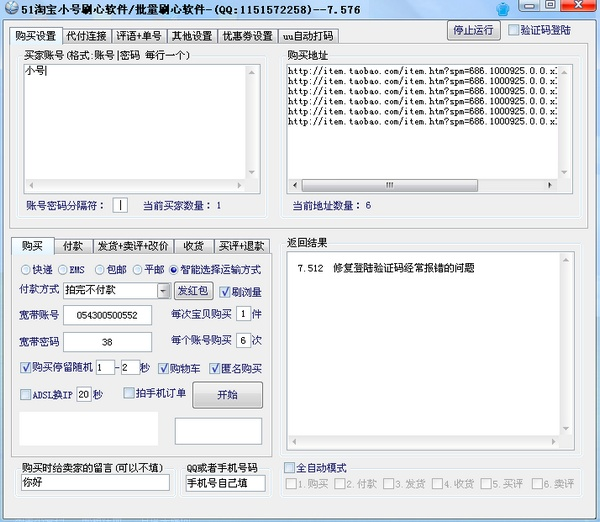Open the 发货+卖评+改价 sub-tab
This screenshot has height=522, width=600.
coord(133,246)
